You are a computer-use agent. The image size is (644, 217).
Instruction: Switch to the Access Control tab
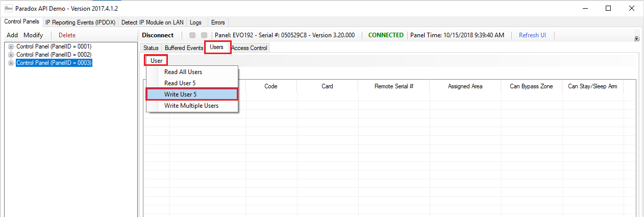249,48
